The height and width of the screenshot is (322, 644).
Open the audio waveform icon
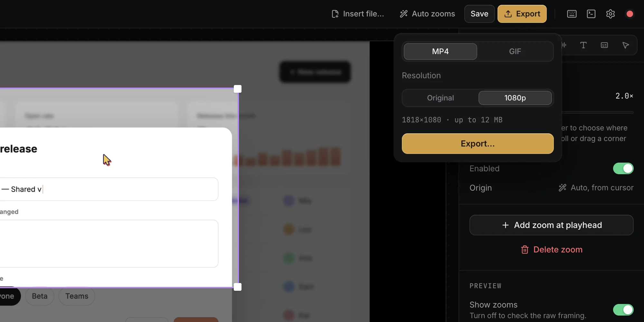[564, 45]
